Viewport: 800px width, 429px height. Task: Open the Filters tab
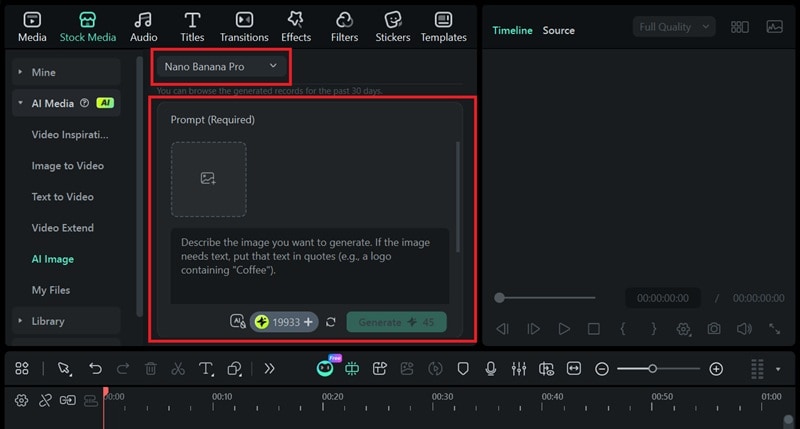click(x=344, y=28)
